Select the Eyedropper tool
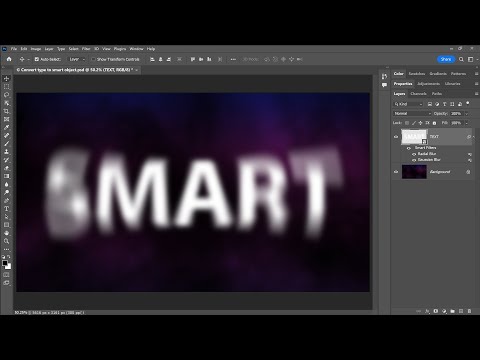The image size is (480, 360). pyautogui.click(x=6, y=127)
